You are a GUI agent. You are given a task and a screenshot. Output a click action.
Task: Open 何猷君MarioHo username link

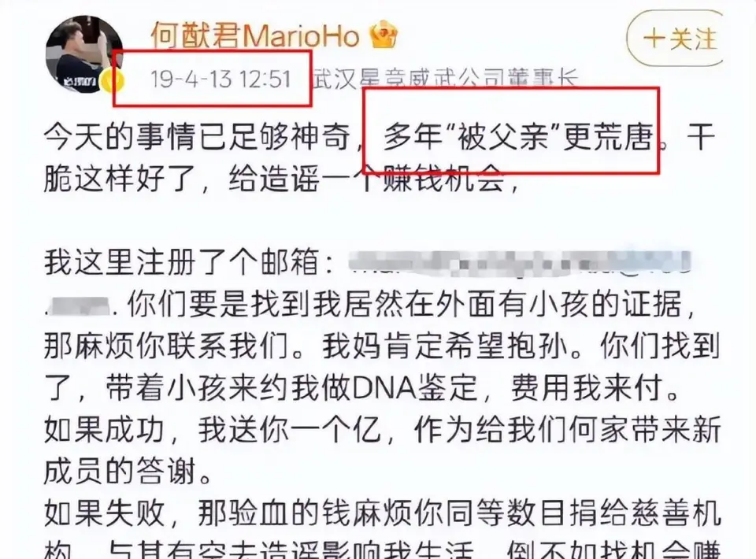[x=255, y=35]
